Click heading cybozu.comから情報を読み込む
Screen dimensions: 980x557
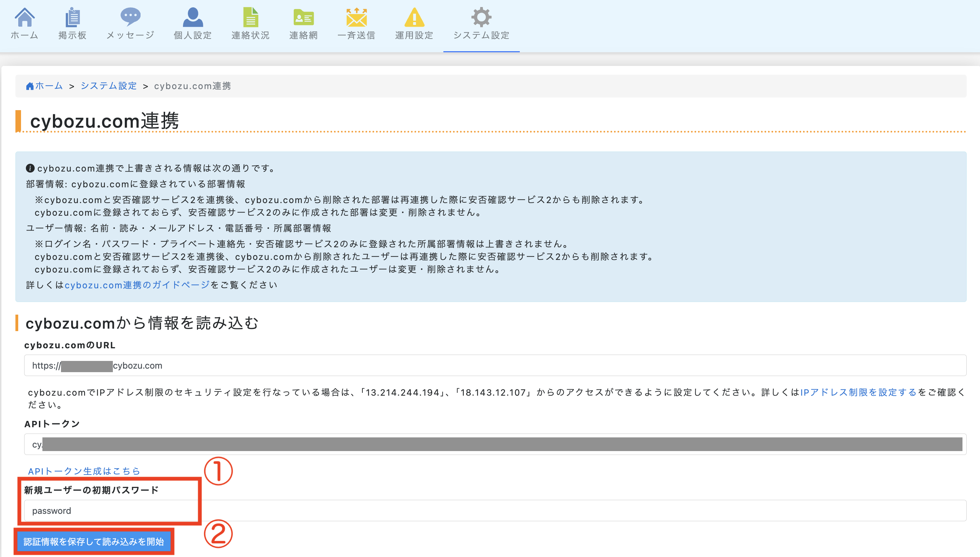142,323
